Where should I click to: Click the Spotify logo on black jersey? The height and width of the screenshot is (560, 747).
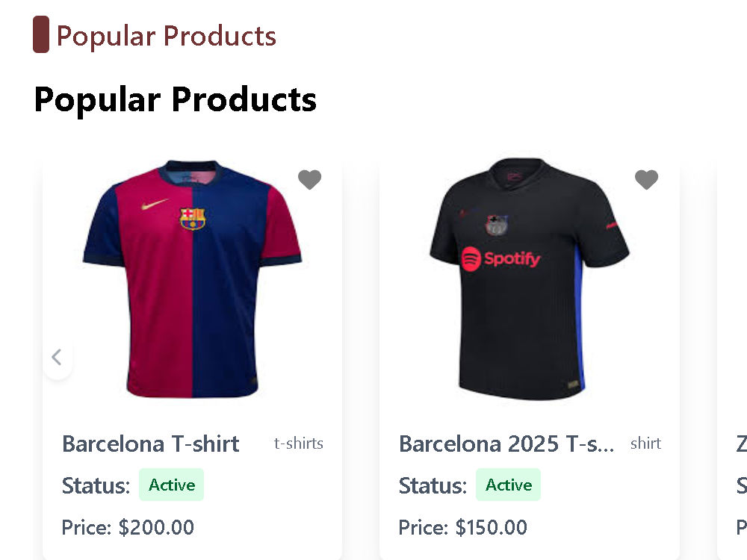tap(500, 258)
